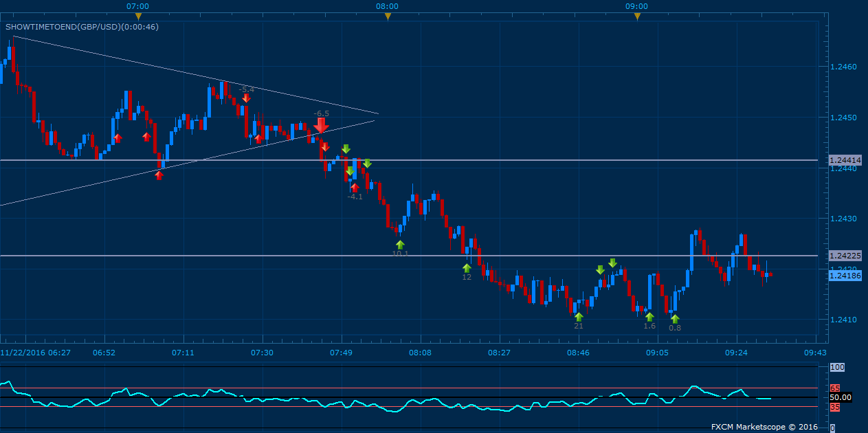Viewport: 868px width, 433px height.
Task: Click the oscillator 50.00 midline label
Action: point(841,397)
